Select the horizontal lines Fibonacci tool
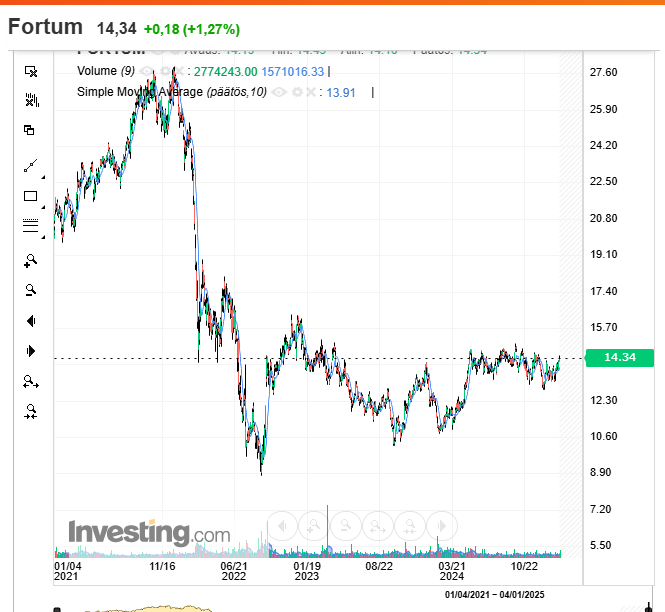 (31, 225)
